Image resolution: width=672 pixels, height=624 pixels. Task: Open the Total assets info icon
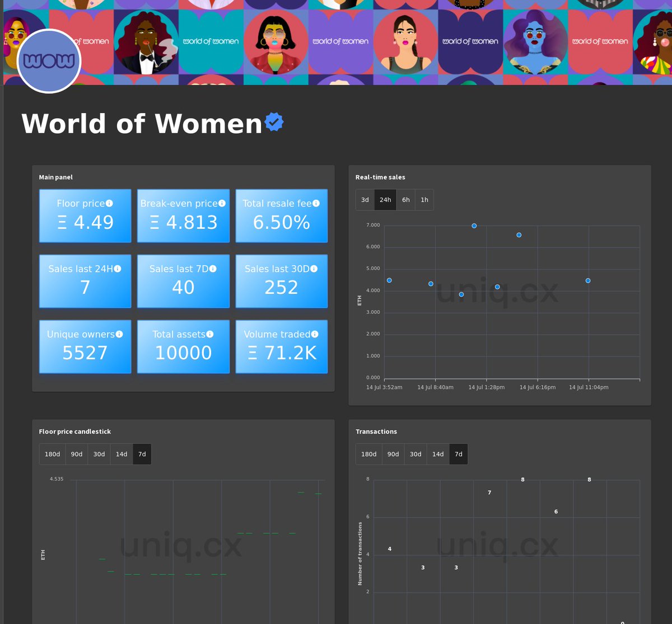pos(210,334)
